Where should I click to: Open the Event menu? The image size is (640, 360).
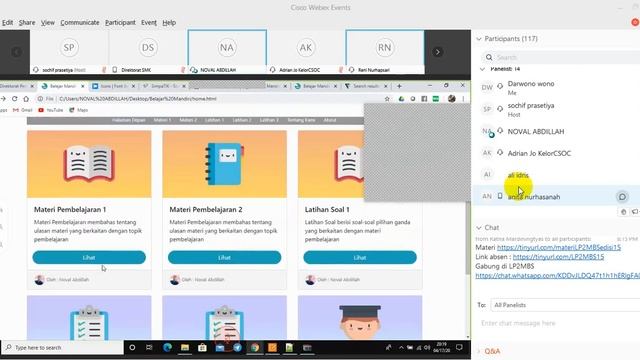click(149, 22)
